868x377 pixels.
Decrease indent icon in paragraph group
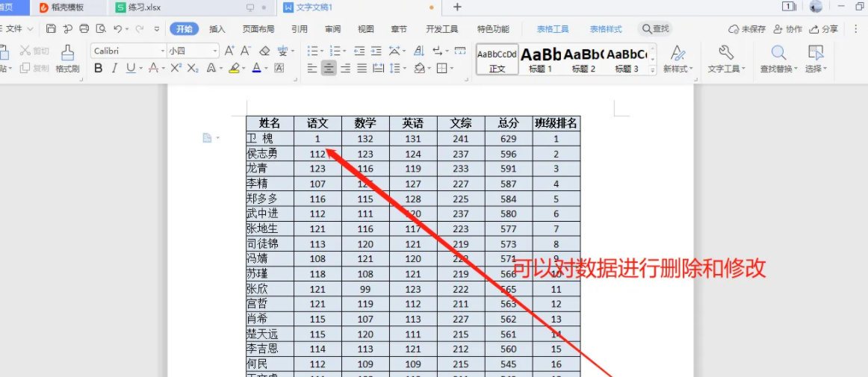tap(359, 51)
